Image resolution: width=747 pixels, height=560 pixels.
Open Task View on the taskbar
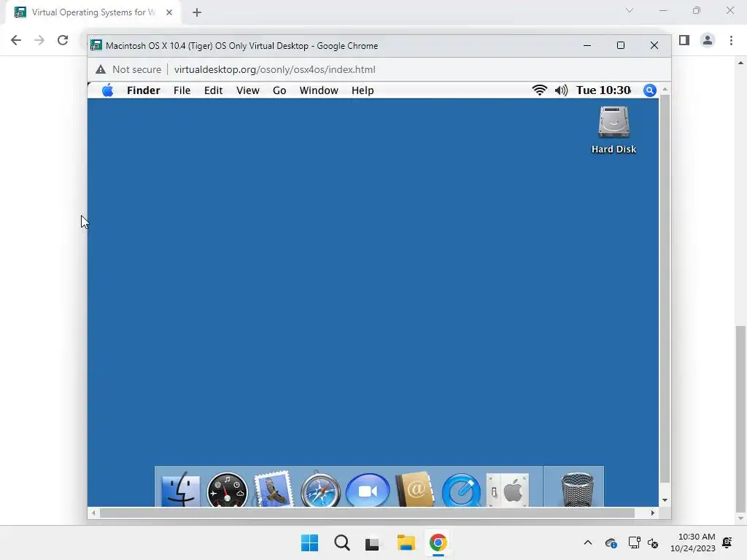tap(373, 542)
